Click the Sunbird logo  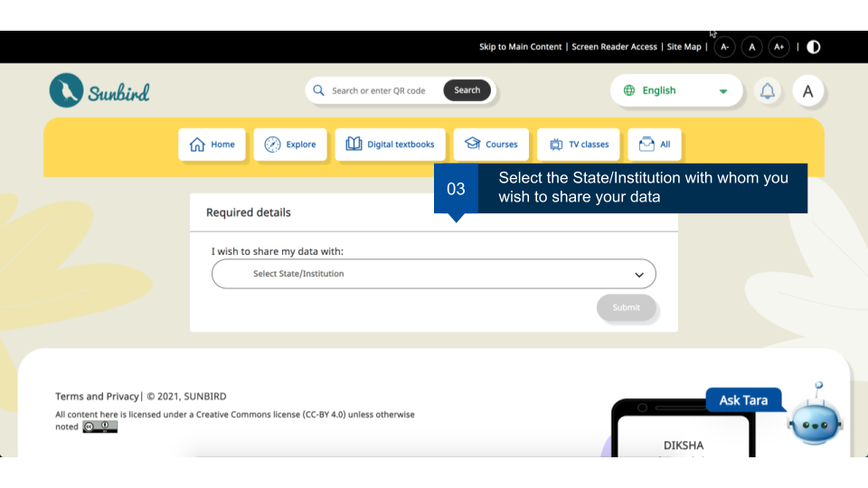point(99,91)
